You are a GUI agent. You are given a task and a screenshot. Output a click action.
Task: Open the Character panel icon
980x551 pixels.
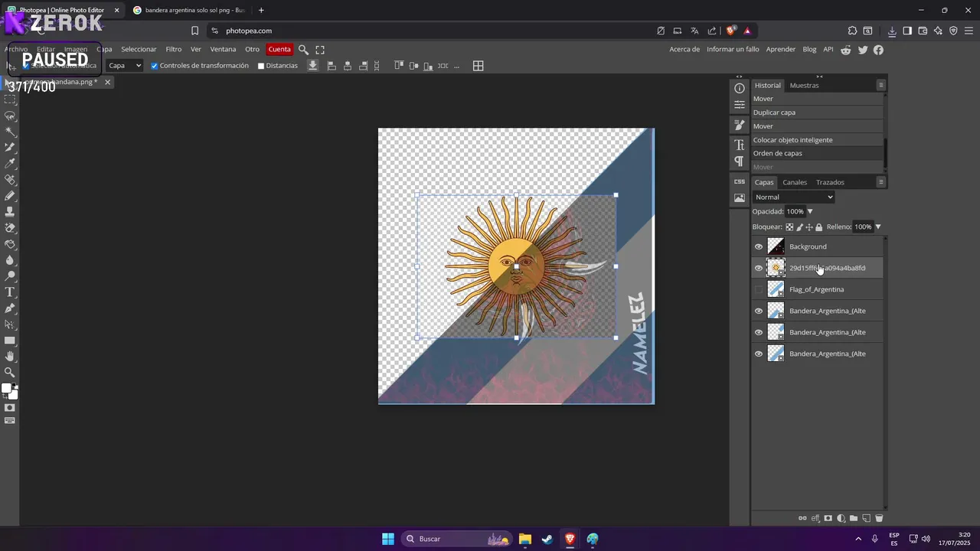739,145
